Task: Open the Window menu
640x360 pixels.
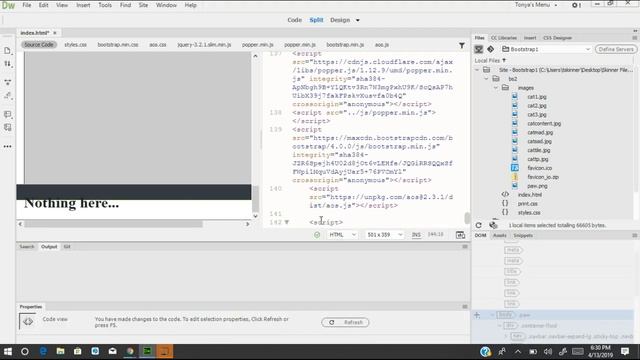Action: click(166, 5)
